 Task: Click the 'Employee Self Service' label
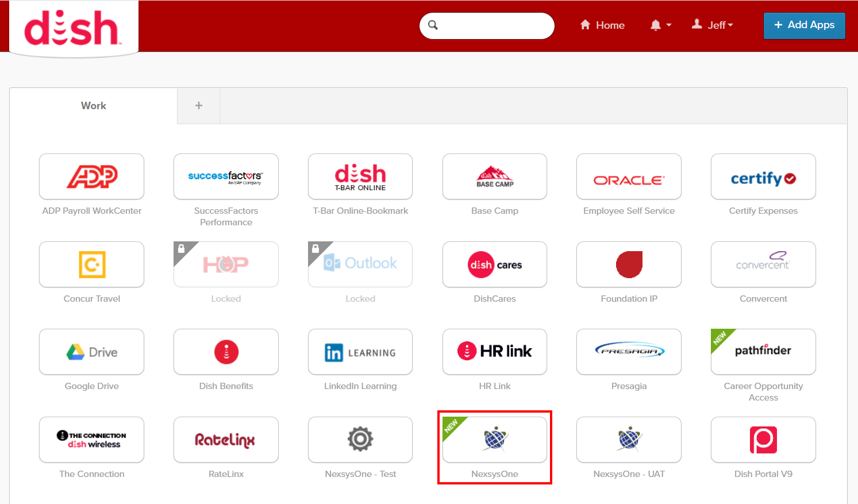click(629, 211)
